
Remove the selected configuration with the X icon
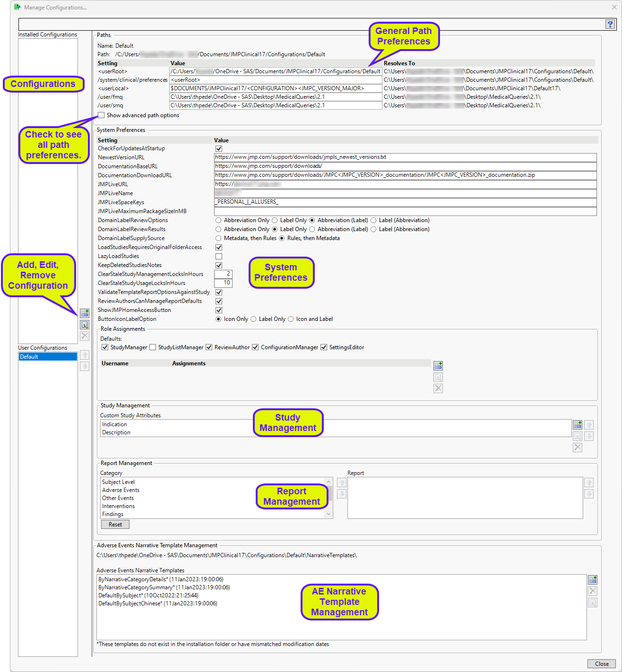point(85,336)
